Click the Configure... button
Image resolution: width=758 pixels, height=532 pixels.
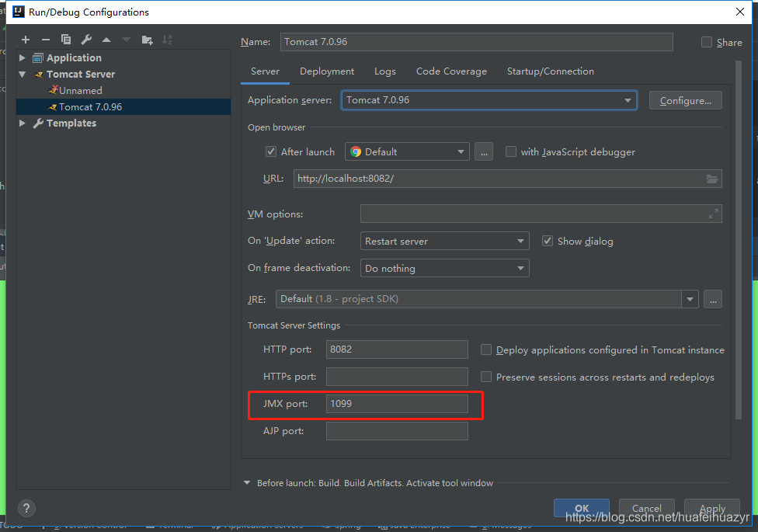(x=686, y=101)
